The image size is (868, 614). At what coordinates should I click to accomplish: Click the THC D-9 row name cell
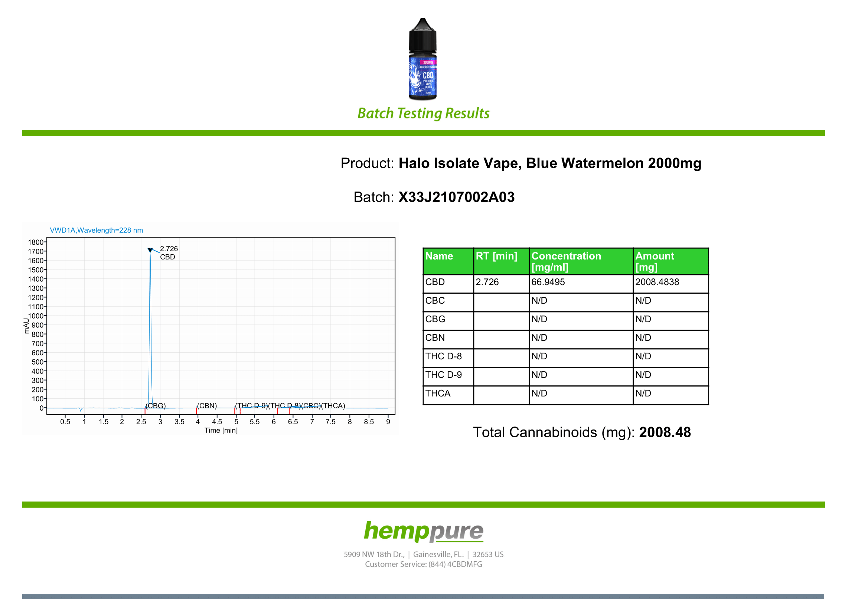tap(448, 376)
